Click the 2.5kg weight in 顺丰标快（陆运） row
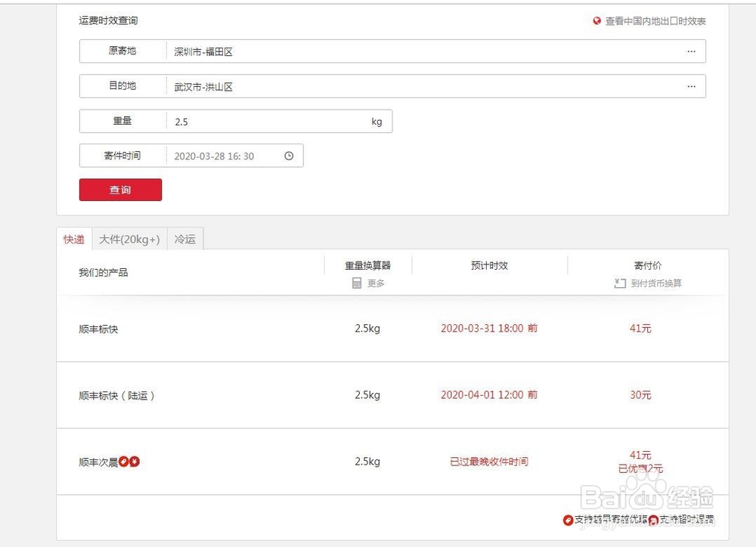Viewport: 756px width, 547px height. (367, 395)
